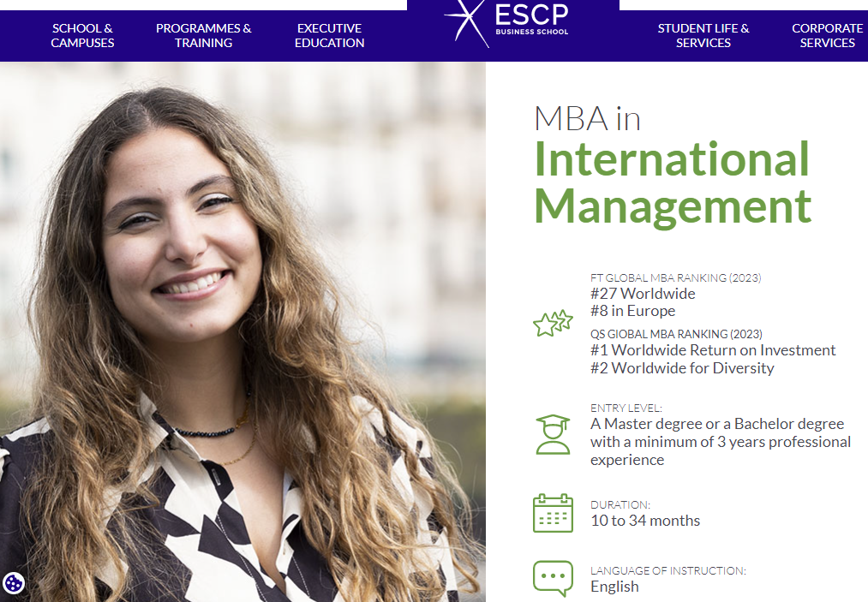The width and height of the screenshot is (868, 602).
Task: Click the smiling student hero photo
Action: pos(242,332)
